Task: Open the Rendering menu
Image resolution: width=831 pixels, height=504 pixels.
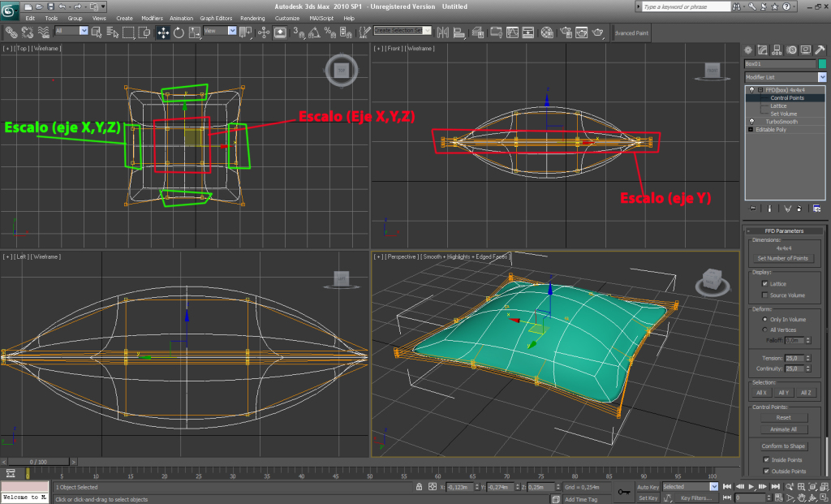Action: point(252,18)
